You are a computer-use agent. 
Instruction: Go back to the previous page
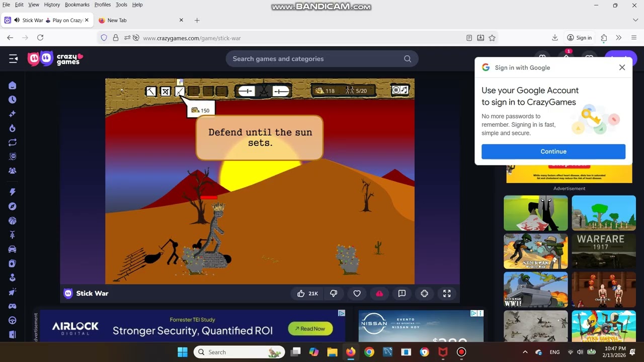(x=10, y=38)
